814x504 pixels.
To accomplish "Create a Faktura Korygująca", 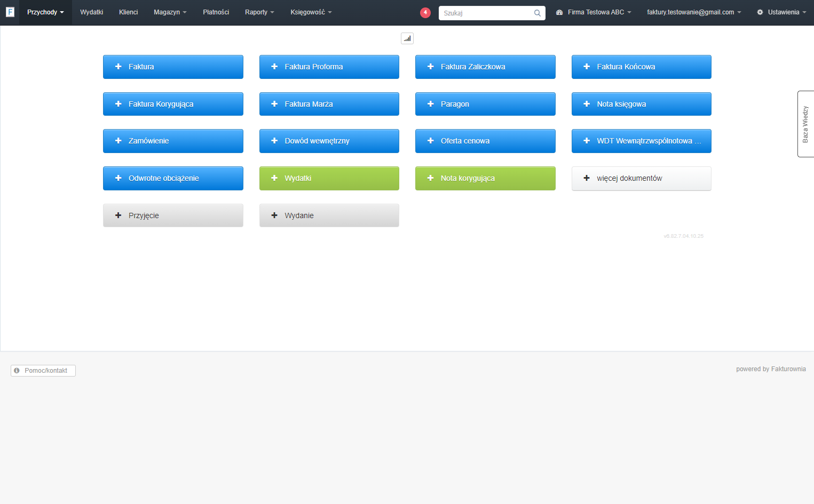I will (x=173, y=104).
